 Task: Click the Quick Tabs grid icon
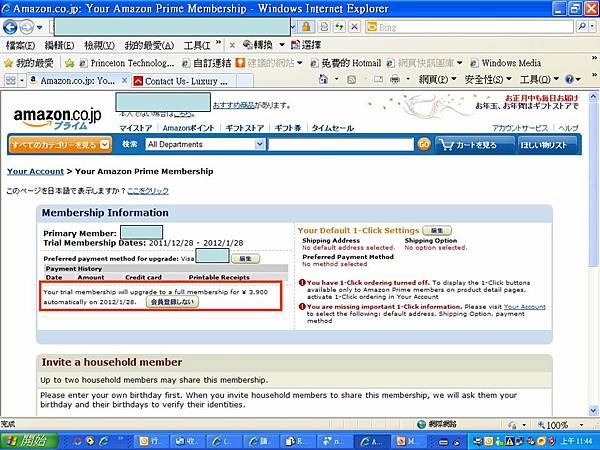point(11,80)
